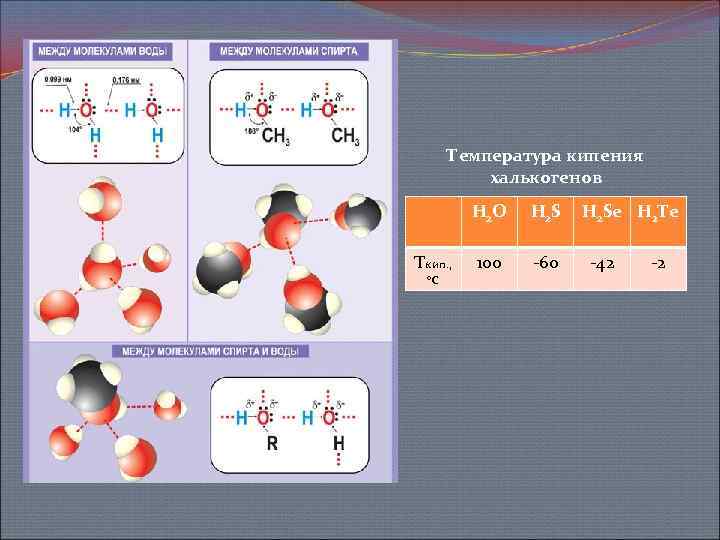
Task: Click the 'Ткип., °C' row label
Action: (433, 269)
